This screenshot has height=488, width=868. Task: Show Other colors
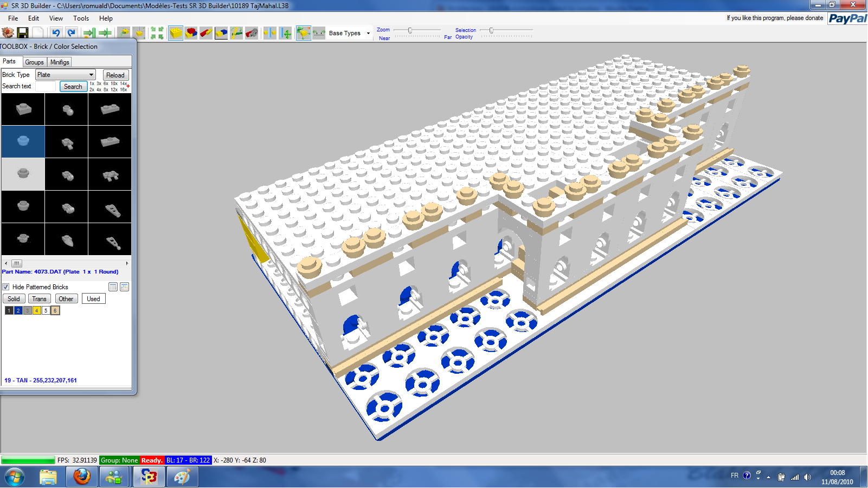66,299
